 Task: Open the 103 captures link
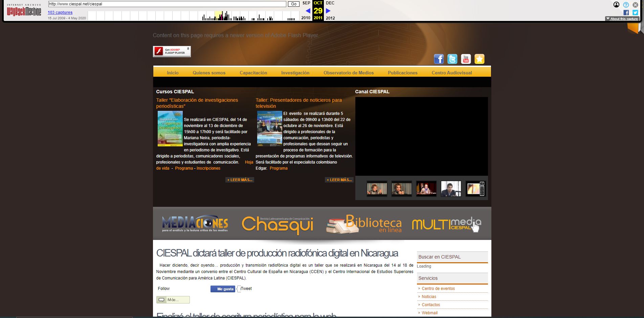click(60, 13)
